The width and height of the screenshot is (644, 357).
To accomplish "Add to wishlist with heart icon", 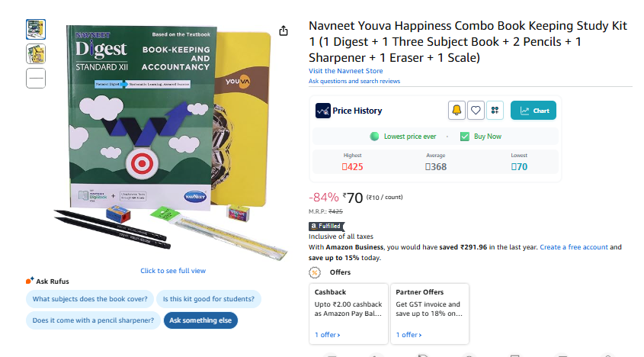I will (x=476, y=111).
